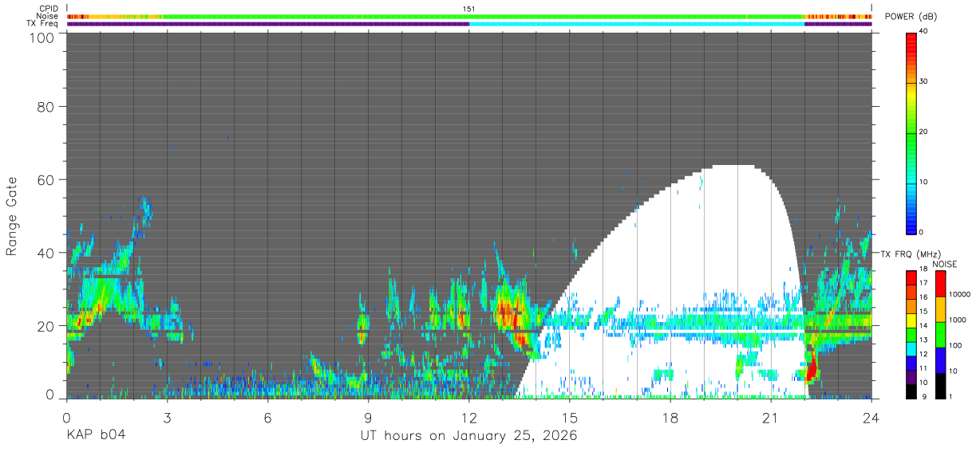Pick the green swatch in NOISE legend

coord(941,335)
